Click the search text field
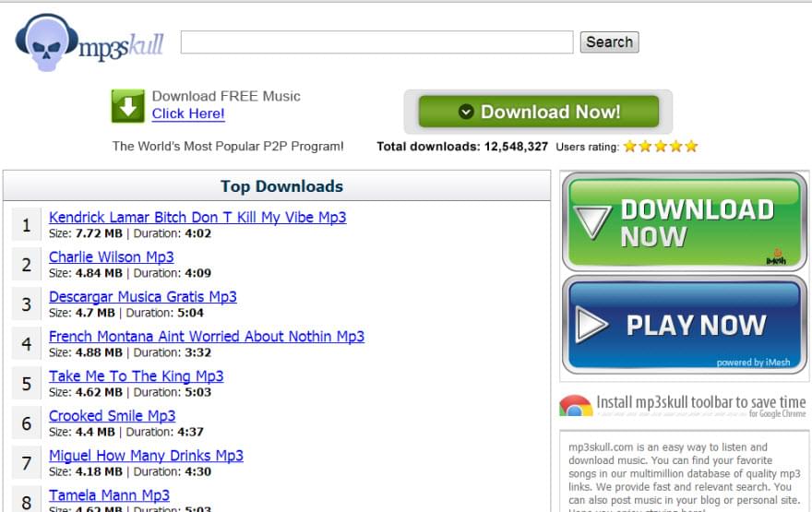This screenshot has width=812, height=512. [377, 42]
